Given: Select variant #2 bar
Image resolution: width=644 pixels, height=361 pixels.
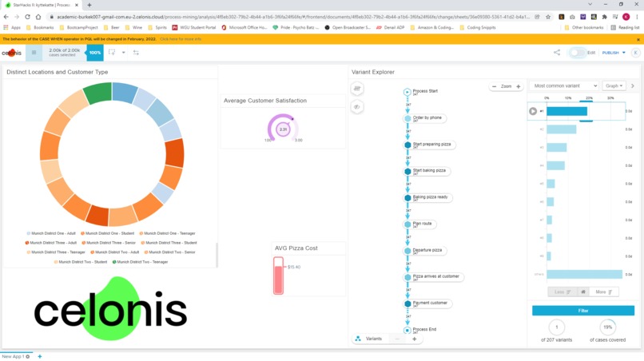Looking at the screenshot, I should tap(562, 129).
